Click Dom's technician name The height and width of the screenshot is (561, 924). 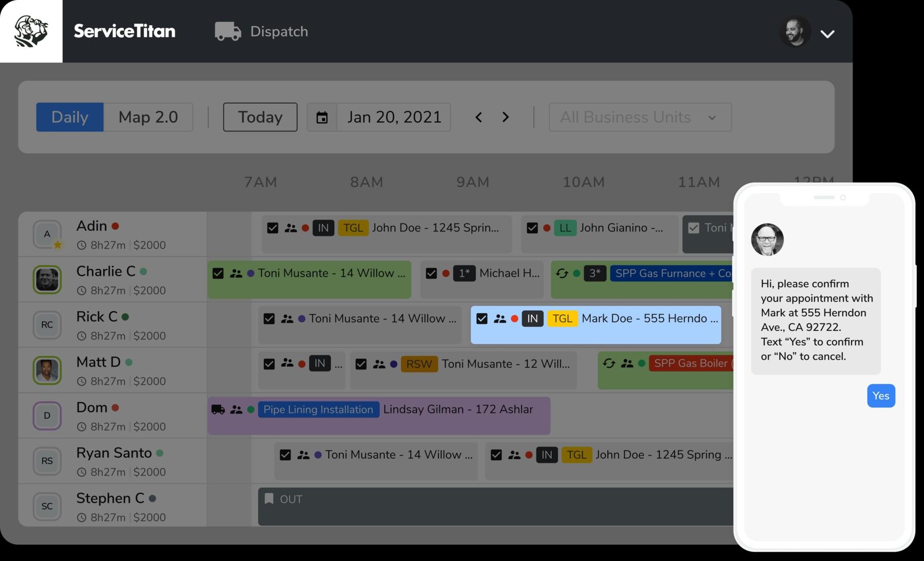[x=92, y=407]
